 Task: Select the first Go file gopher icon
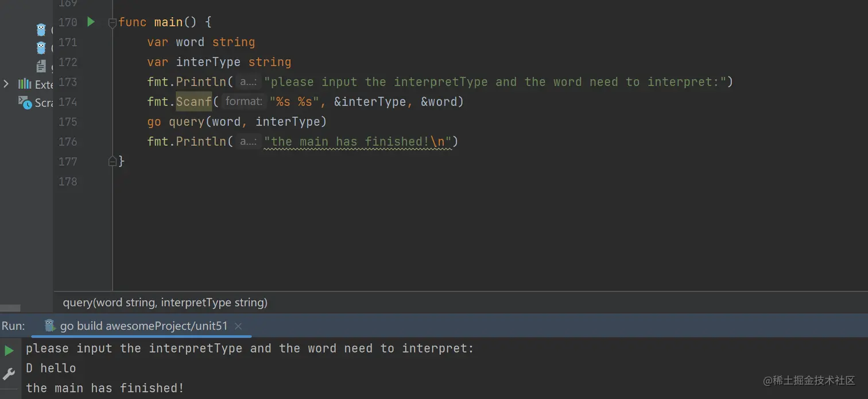click(x=41, y=29)
